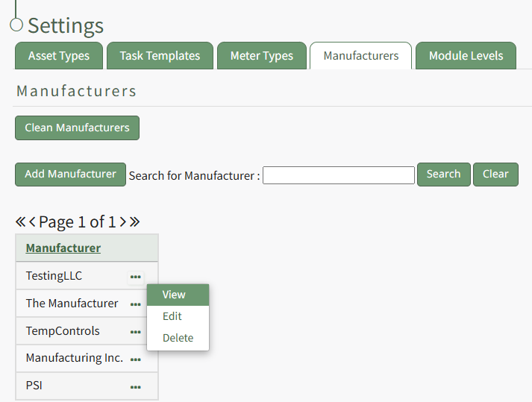Switch to the Asset Types tab
The width and height of the screenshot is (532, 402).
pos(59,56)
